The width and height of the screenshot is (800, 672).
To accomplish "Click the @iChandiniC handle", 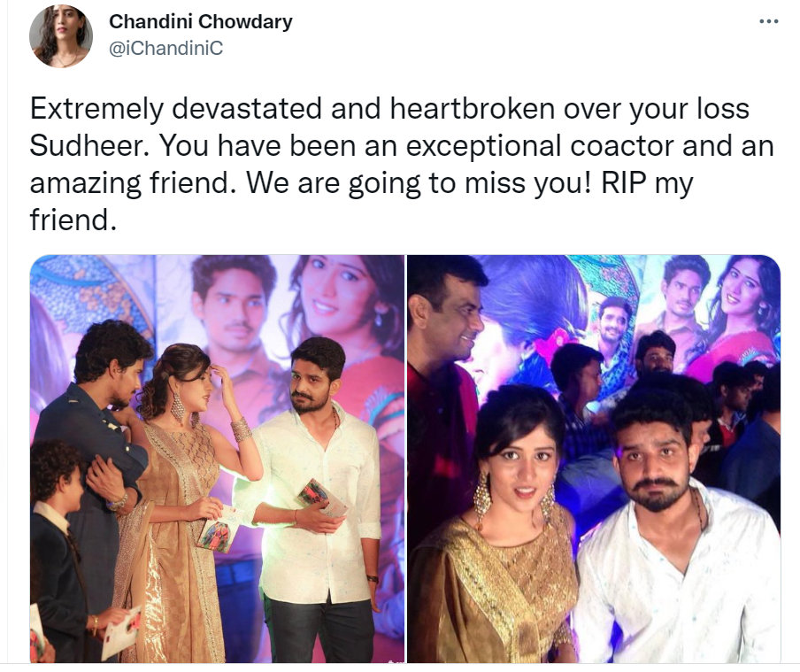I will 165,48.
